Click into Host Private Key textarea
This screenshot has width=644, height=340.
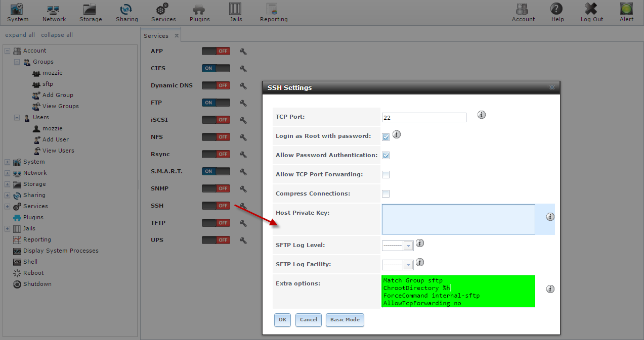click(x=458, y=219)
